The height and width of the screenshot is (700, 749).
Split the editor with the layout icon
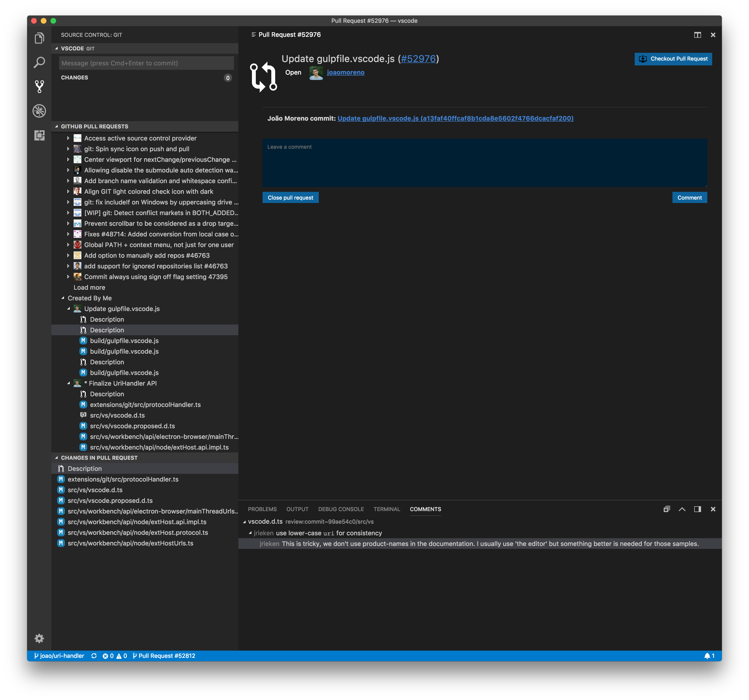pyautogui.click(x=697, y=35)
